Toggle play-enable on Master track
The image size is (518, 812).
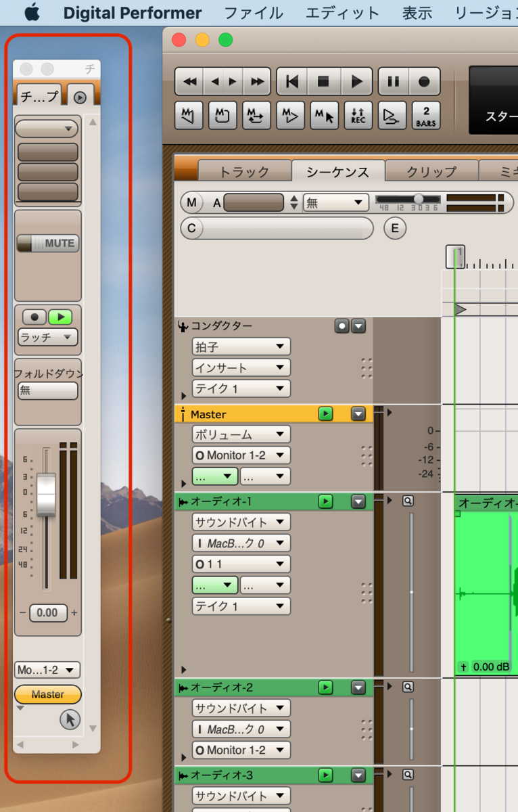coord(326,413)
